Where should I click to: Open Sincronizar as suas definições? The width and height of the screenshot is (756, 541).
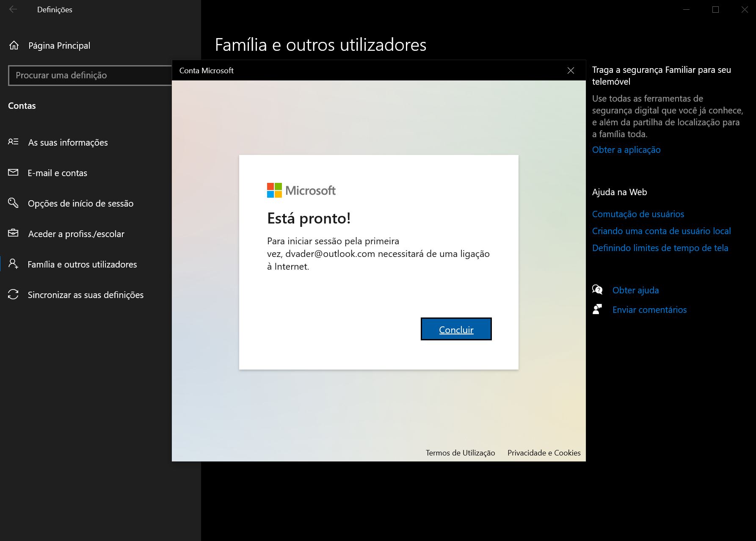86,295
